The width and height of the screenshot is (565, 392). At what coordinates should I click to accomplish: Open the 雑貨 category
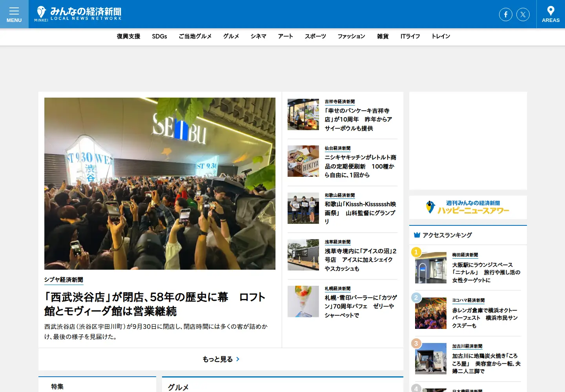point(383,36)
